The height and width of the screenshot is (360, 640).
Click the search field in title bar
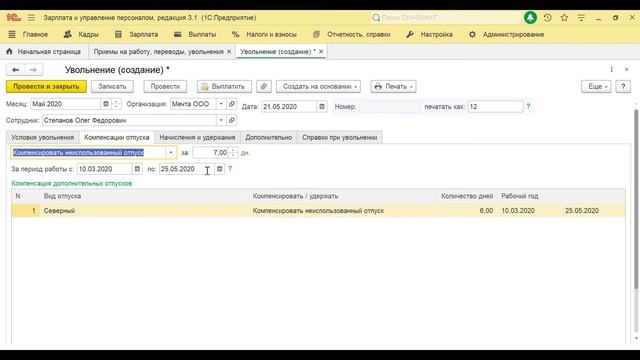click(445, 18)
